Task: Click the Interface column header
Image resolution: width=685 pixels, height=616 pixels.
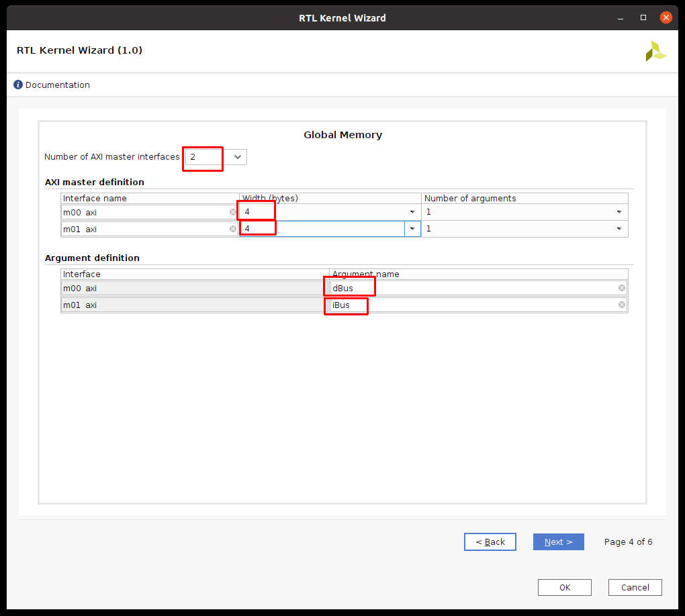Action: coord(195,274)
